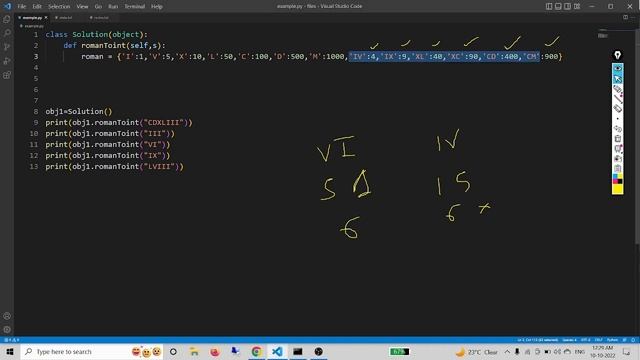Image resolution: width=640 pixels, height=360 pixels.
Task: Click the split editor icon
Action: point(625,18)
